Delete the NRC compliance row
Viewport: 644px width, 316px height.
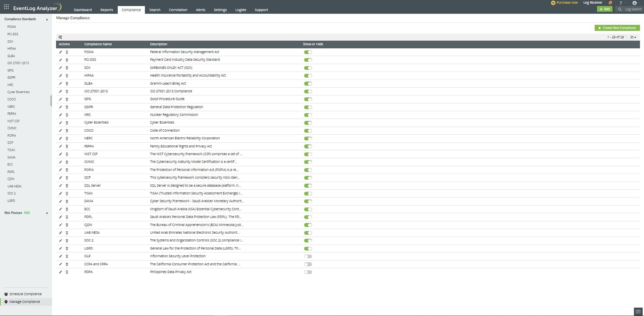coord(67,115)
